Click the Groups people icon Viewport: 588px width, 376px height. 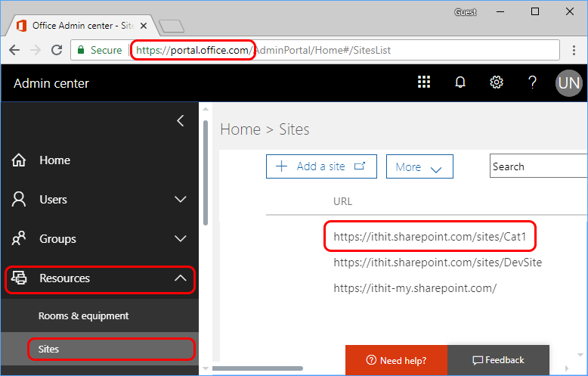[19, 238]
